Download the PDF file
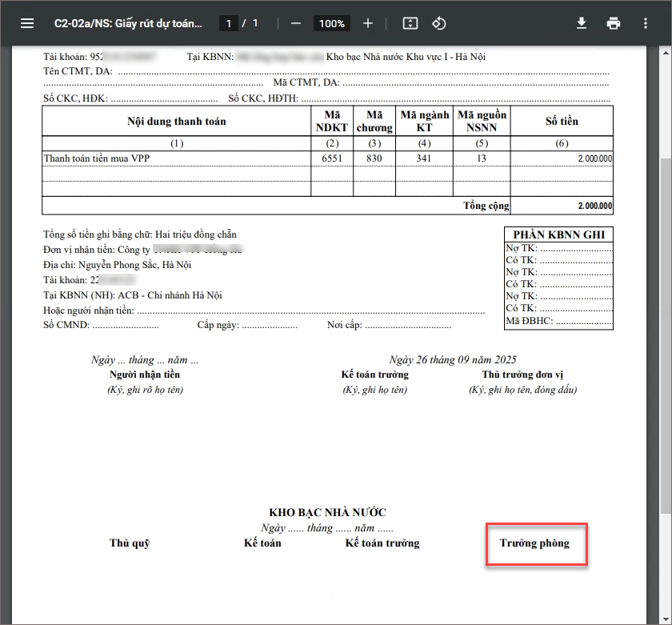672x625 pixels. [582, 23]
